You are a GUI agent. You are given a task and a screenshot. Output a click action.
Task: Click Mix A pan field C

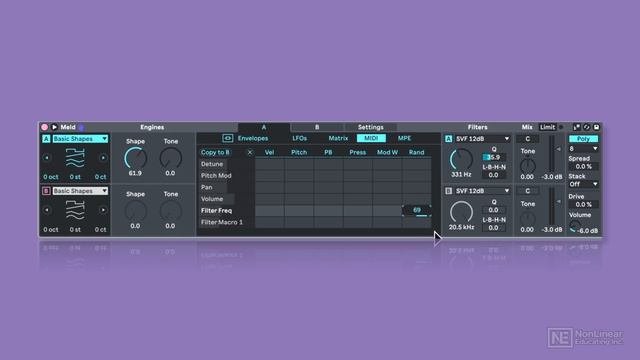(x=528, y=139)
